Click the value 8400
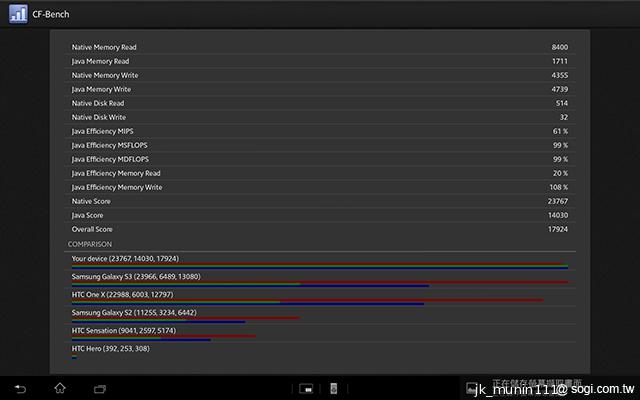Viewport: 640px width, 400px height. (x=560, y=47)
